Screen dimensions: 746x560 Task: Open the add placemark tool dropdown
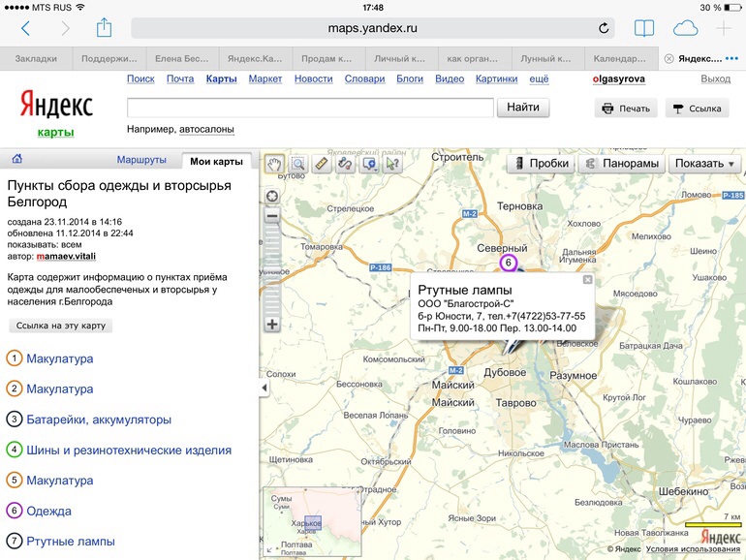[x=370, y=165]
